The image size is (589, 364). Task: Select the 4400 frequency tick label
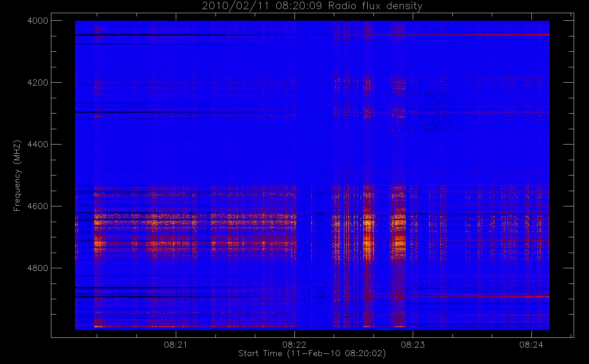click(x=38, y=145)
